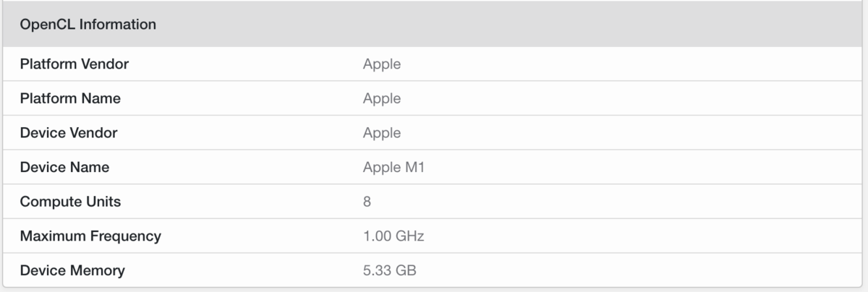Select the Device Memory label
The height and width of the screenshot is (292, 868).
point(72,270)
